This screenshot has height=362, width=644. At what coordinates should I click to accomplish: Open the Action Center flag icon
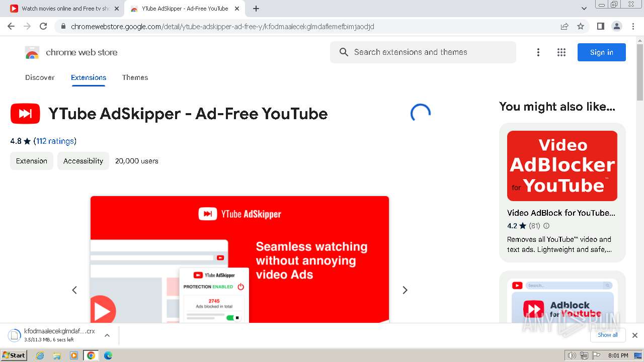[x=596, y=355]
